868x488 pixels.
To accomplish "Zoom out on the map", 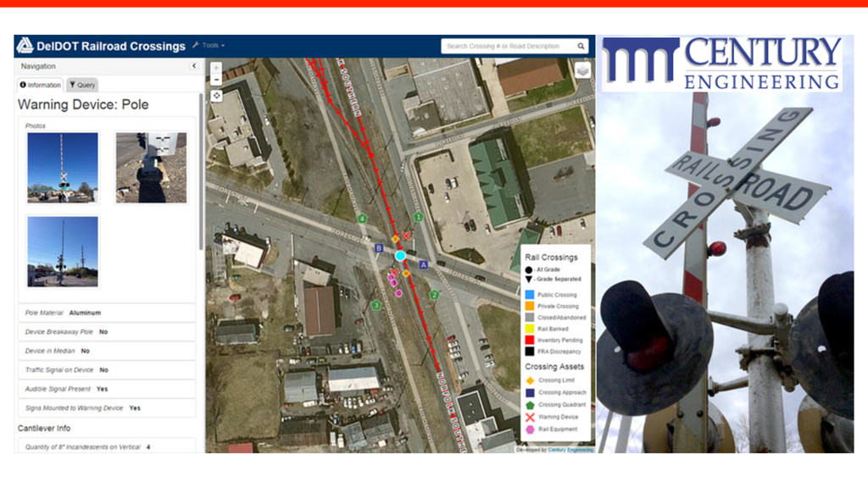I will point(216,80).
